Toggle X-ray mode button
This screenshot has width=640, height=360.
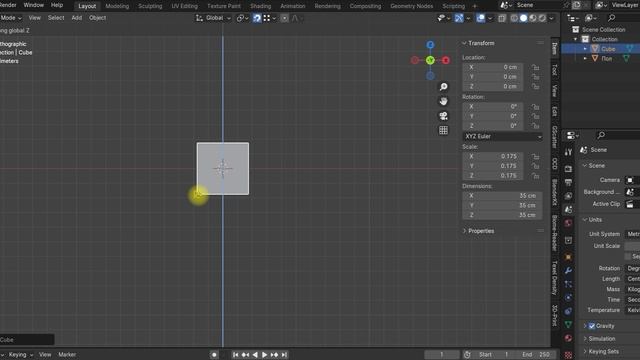[x=502, y=18]
